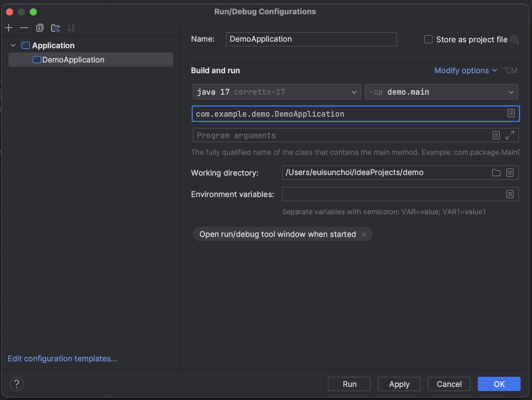Sort configurations alphabetically

71,28
